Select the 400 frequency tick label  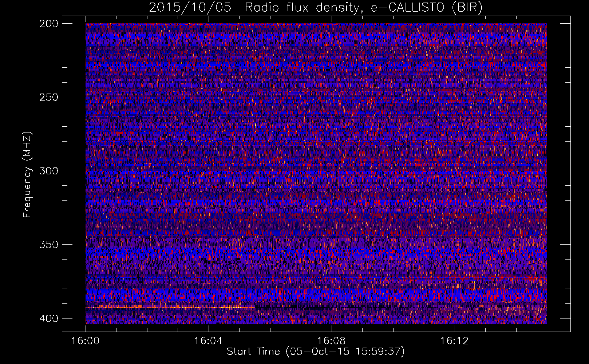[48, 318]
